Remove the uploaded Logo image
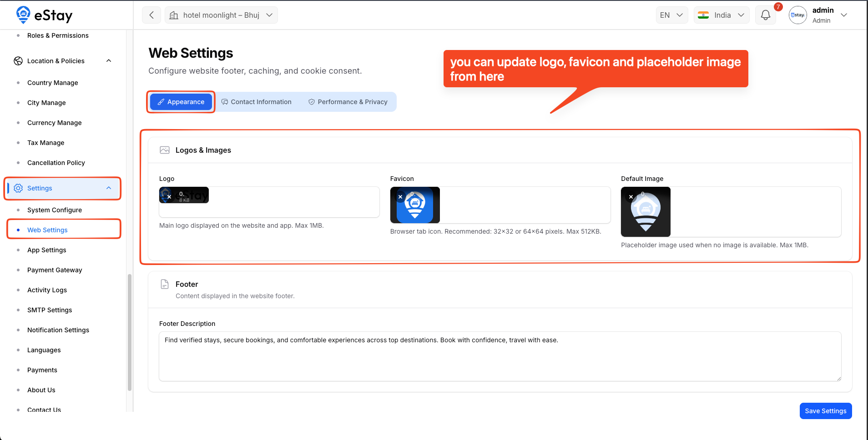Image resolution: width=868 pixels, height=440 pixels. [169, 197]
